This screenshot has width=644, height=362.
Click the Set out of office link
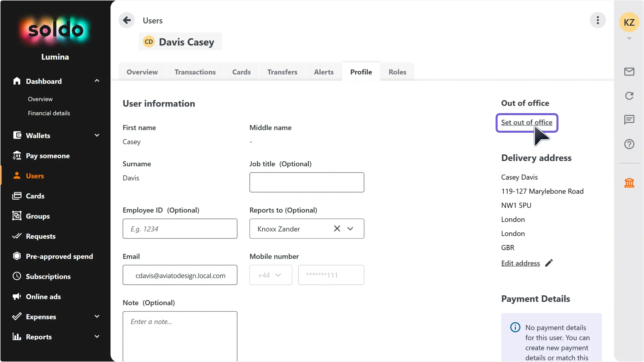(x=527, y=122)
